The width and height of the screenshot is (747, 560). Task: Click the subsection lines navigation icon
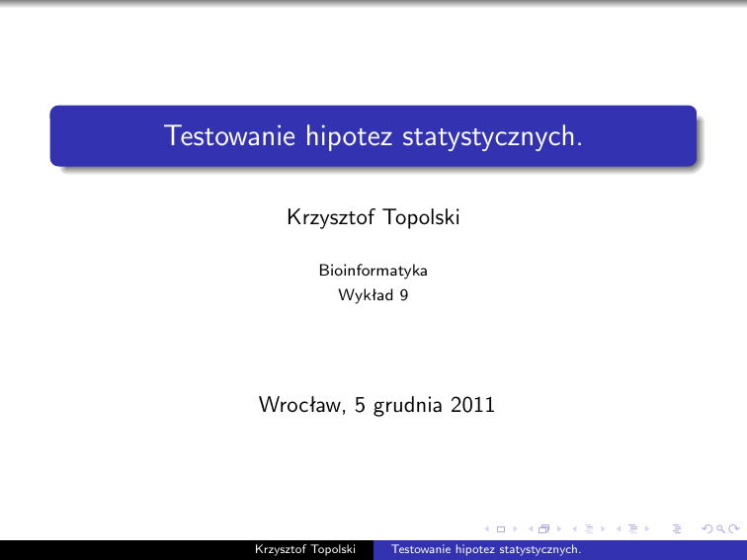(x=587, y=529)
